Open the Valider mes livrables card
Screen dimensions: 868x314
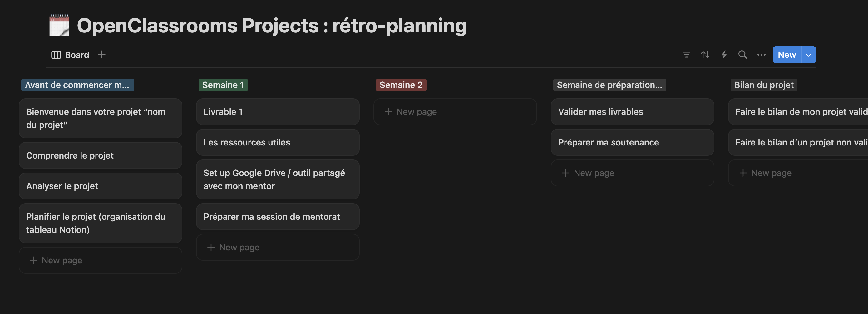[632, 112]
